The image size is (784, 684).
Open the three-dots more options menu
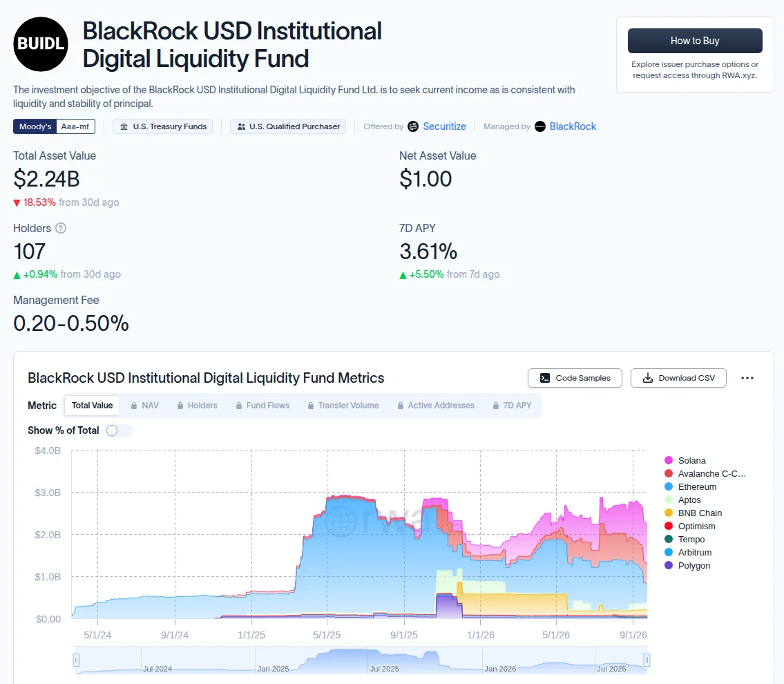(x=747, y=378)
